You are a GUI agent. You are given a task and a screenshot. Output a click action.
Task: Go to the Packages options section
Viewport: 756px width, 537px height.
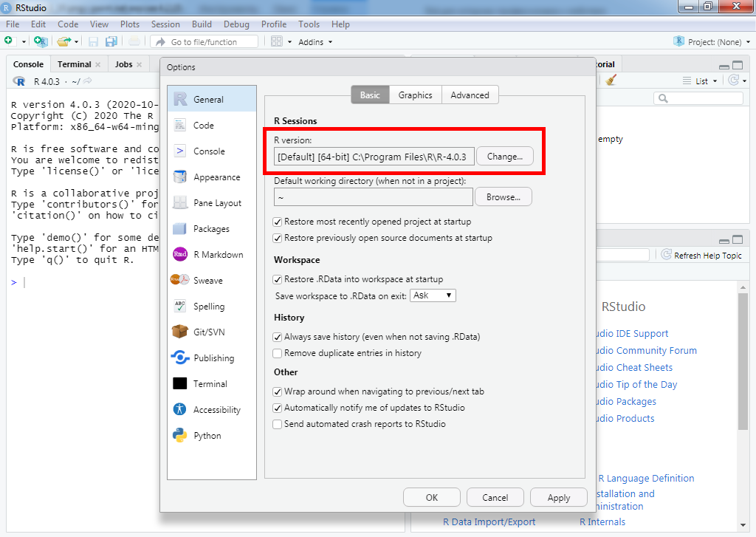tap(211, 229)
